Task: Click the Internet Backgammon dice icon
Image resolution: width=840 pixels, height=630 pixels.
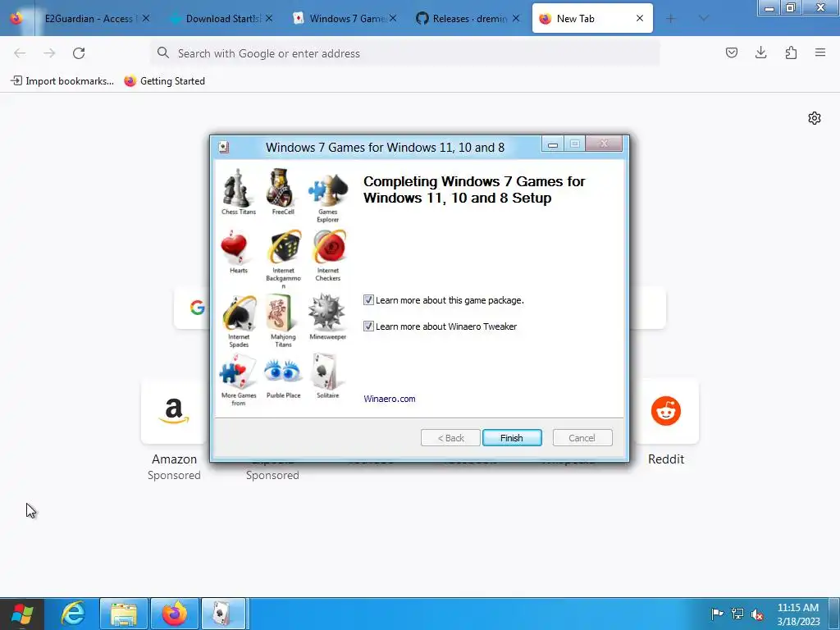Action: [x=285, y=248]
